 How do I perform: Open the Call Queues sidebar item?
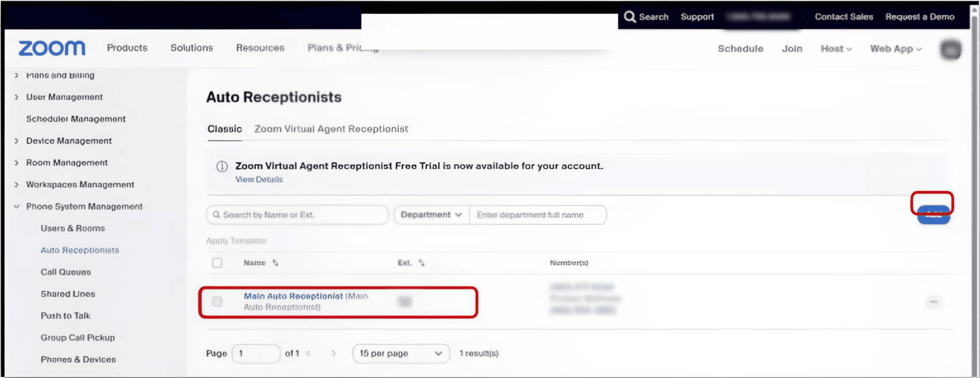click(x=66, y=272)
